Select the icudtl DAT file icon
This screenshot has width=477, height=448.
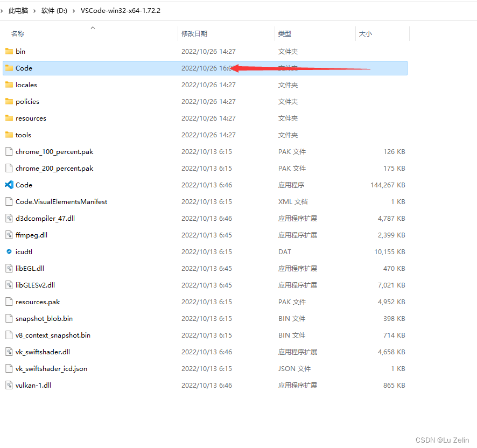[9, 251]
